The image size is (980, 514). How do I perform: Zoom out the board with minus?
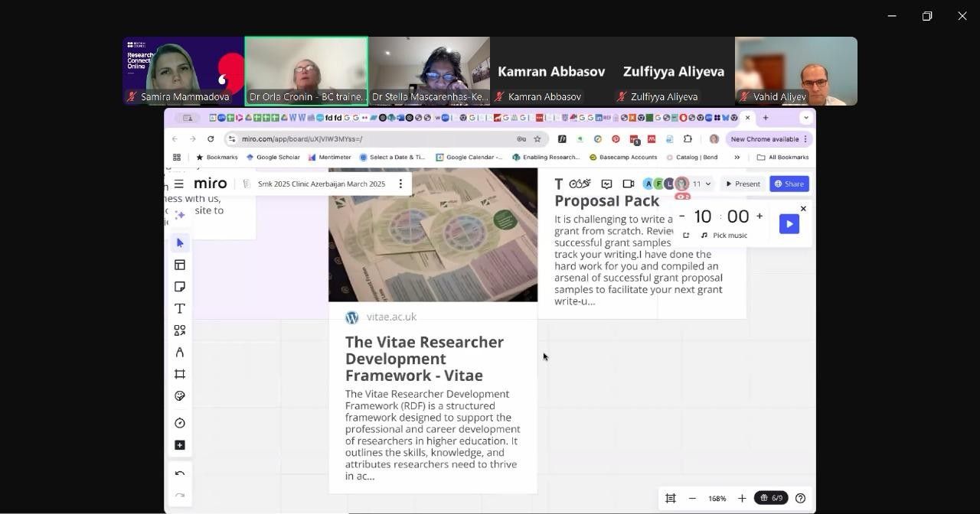[692, 499]
